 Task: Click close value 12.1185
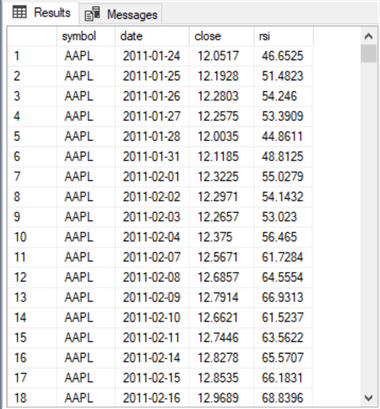click(x=222, y=156)
